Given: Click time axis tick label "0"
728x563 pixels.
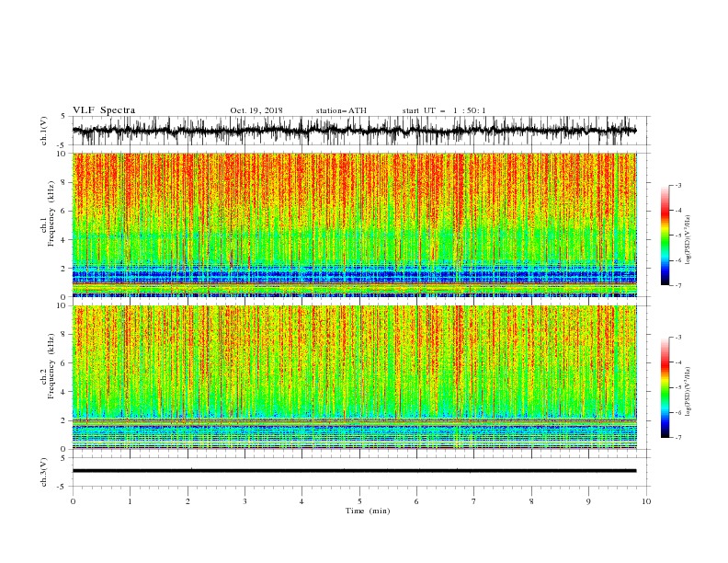Looking at the screenshot, I should pyautogui.click(x=73, y=501).
